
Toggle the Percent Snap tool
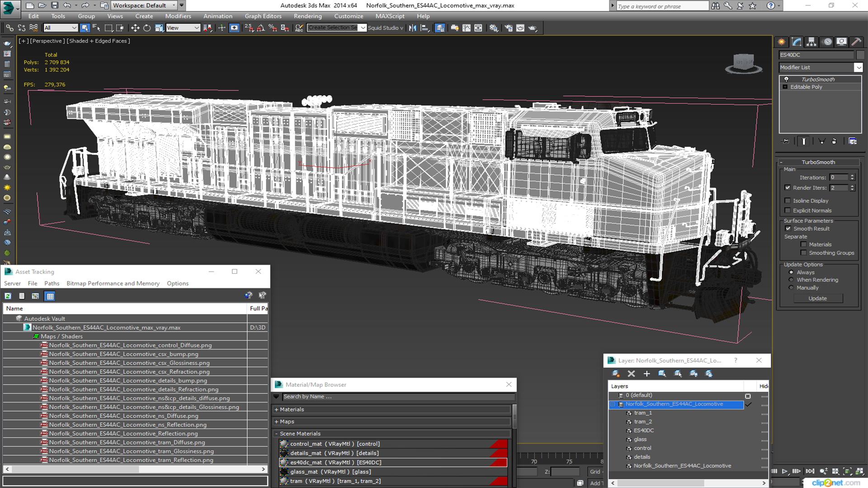pos(272,28)
